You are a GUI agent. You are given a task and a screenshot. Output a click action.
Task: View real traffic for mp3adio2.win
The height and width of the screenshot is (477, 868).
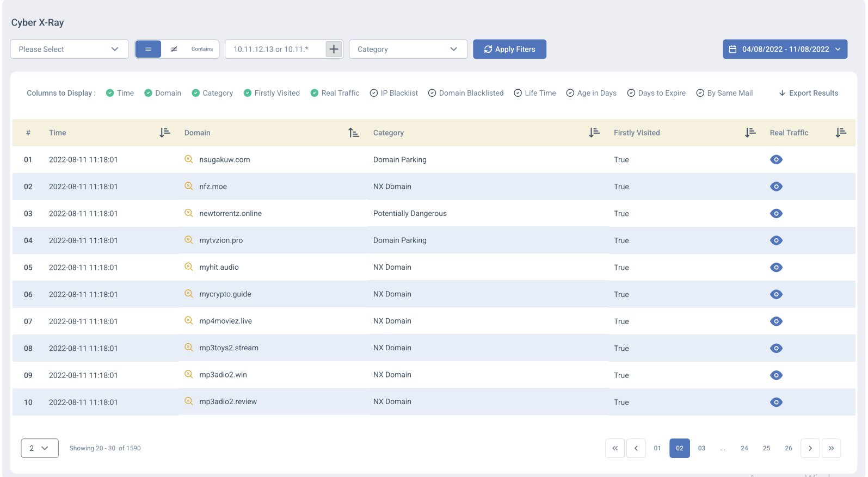point(777,375)
